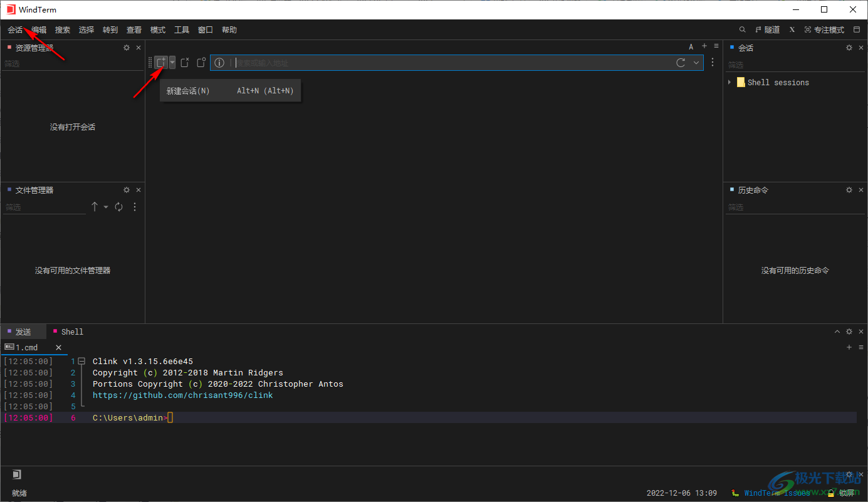Click the 2022-12-06 13:09 status text
868x502 pixels.
tap(681, 493)
